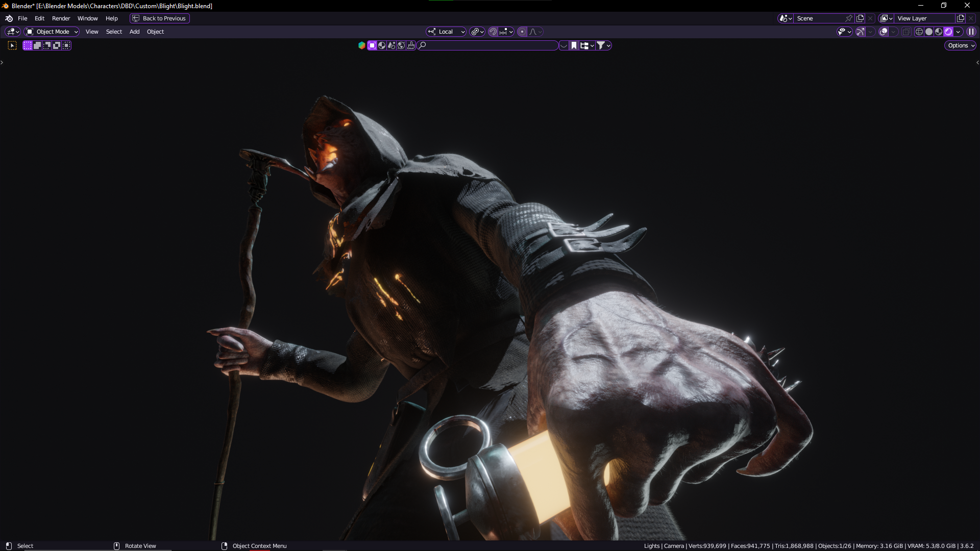The width and height of the screenshot is (980, 551).
Task: Toggle X-ray mode
Action: coord(906,32)
